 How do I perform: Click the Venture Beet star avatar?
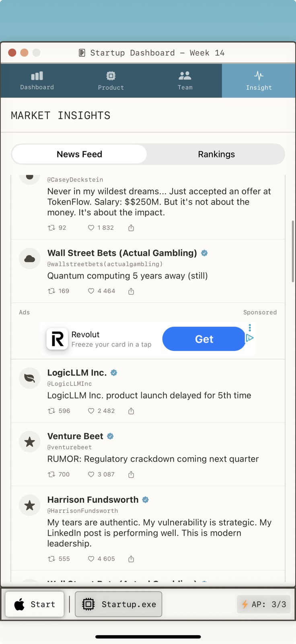pyautogui.click(x=30, y=442)
